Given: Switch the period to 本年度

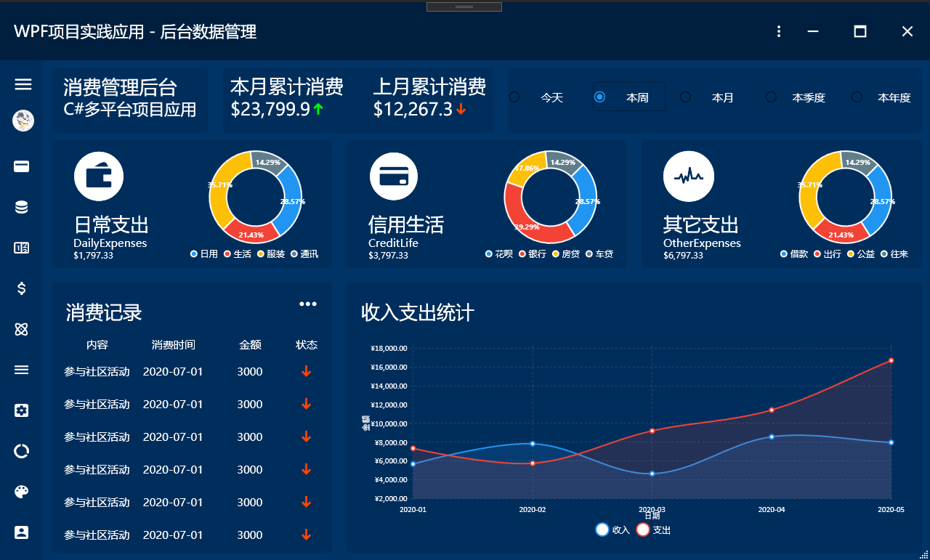Looking at the screenshot, I should click(x=857, y=97).
